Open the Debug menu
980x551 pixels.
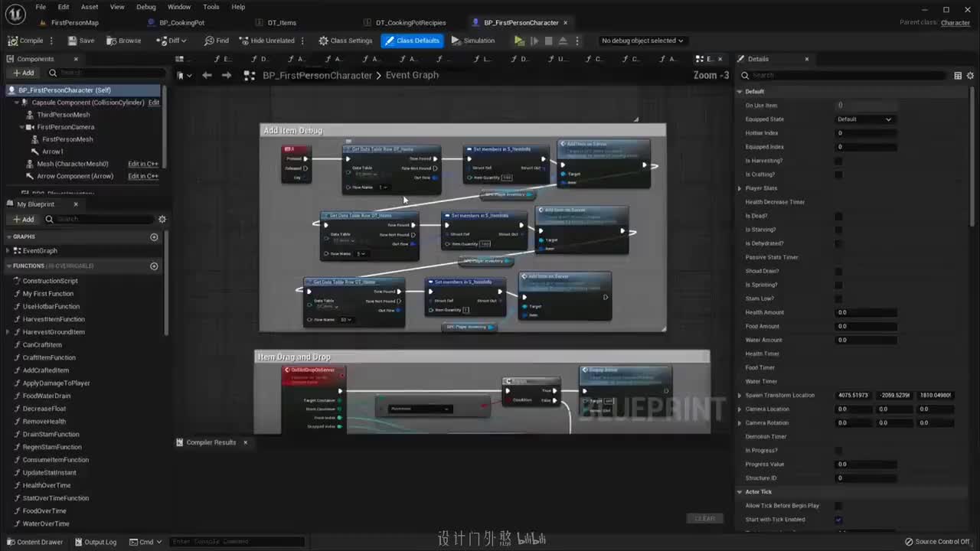(145, 7)
